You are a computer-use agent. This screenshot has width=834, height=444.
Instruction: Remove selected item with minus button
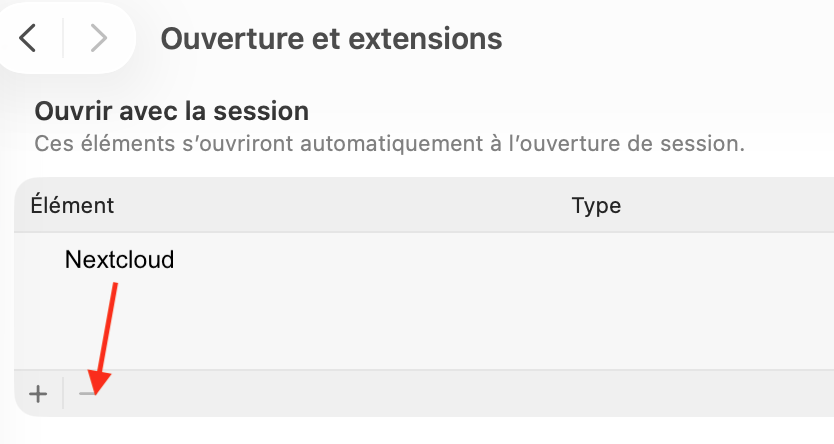pyautogui.click(x=88, y=394)
